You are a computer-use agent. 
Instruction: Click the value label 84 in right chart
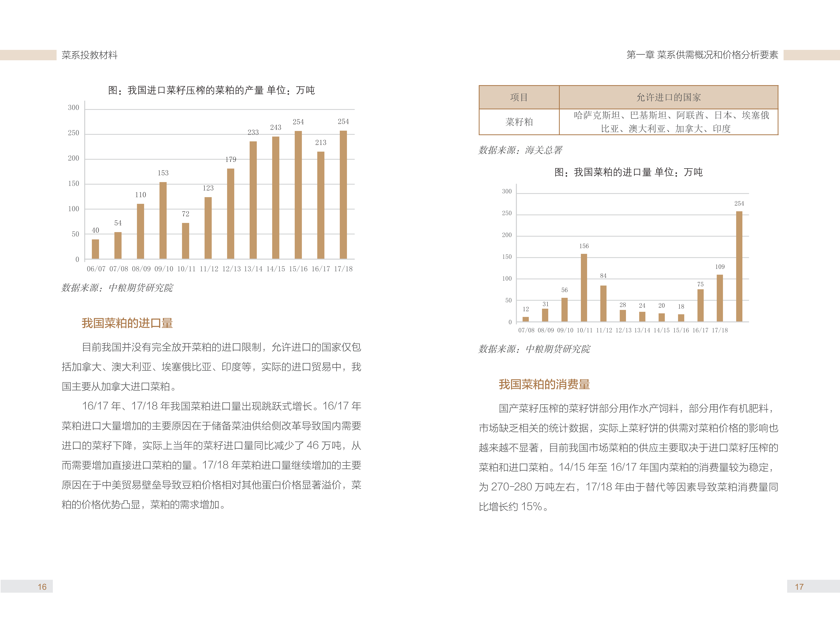603,276
